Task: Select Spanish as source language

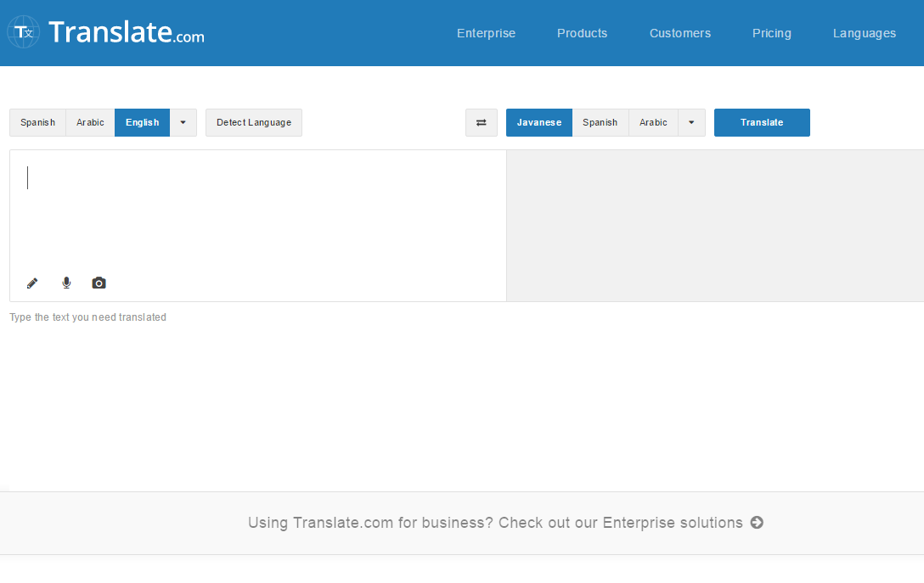Action: (37, 122)
